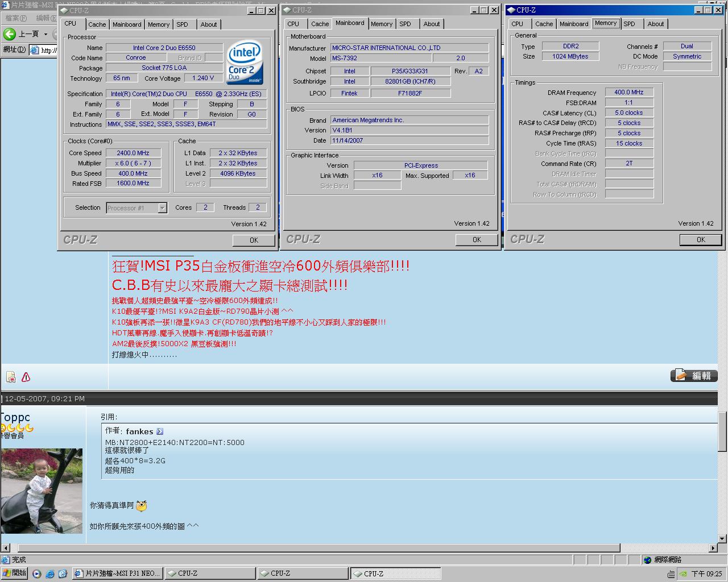Viewport: 728px width, 582px height.
Task: Click the Core Speed value 2400.0 MHz
Action: 133,153
